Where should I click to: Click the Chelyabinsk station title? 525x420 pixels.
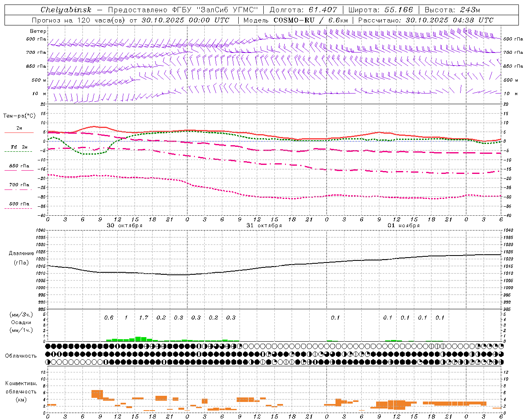[66, 10]
